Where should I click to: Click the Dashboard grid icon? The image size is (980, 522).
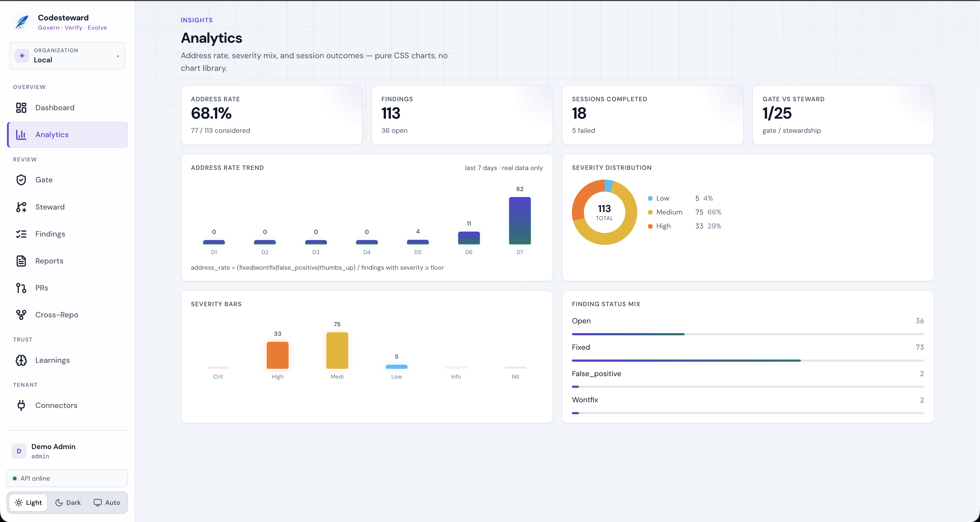click(x=21, y=108)
